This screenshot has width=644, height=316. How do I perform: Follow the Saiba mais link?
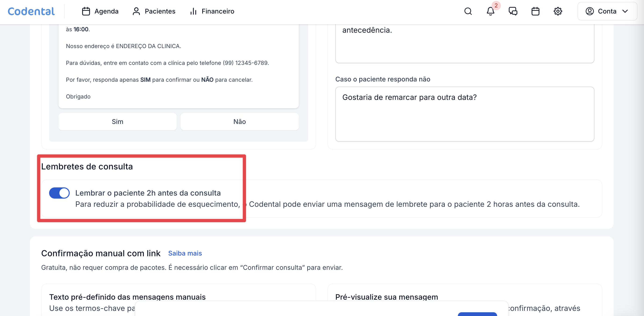(185, 253)
